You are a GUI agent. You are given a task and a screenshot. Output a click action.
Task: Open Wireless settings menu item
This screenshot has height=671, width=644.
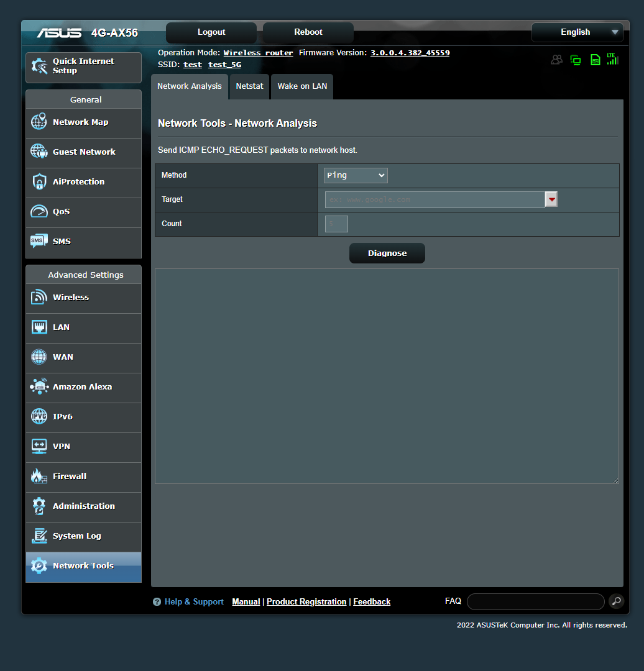click(83, 298)
